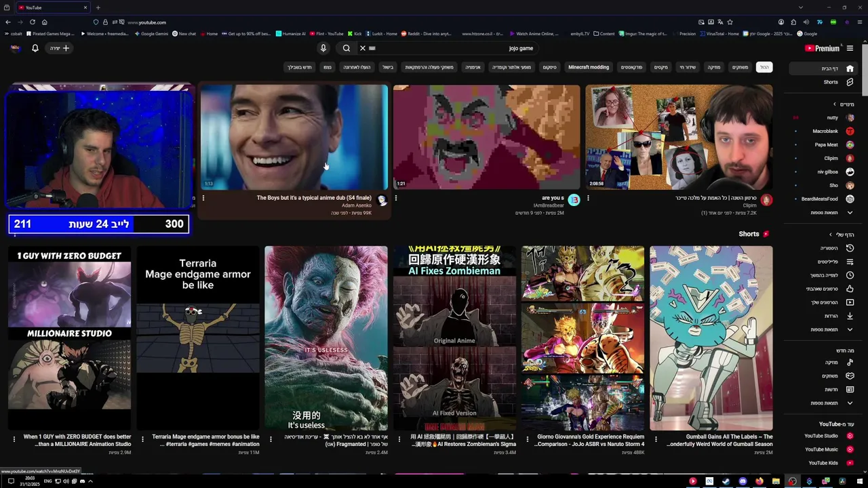The width and height of the screenshot is (868, 488).
Task: Clear the search text with the X
Action: point(363,48)
